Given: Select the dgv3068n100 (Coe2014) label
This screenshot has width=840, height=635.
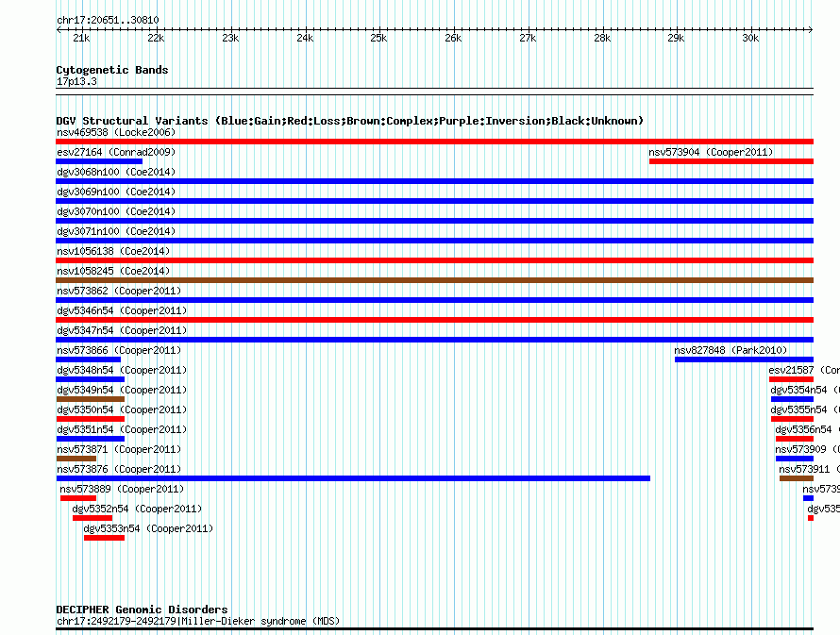Looking at the screenshot, I should point(116,172).
